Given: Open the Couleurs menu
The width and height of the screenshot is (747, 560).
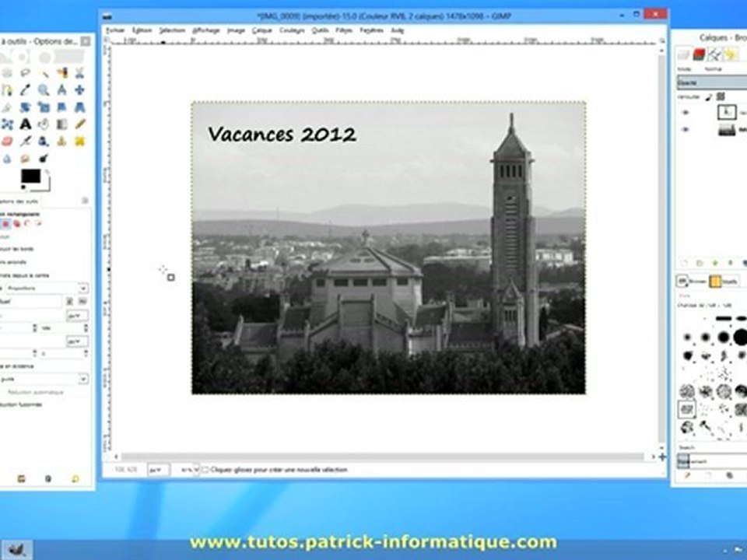Looking at the screenshot, I should click(x=292, y=30).
